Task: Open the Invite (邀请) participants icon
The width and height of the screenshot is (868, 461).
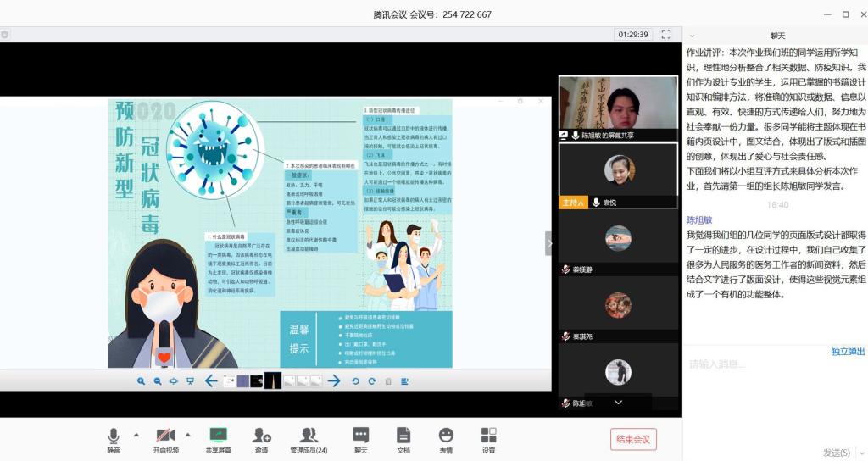Action: pyautogui.click(x=261, y=436)
